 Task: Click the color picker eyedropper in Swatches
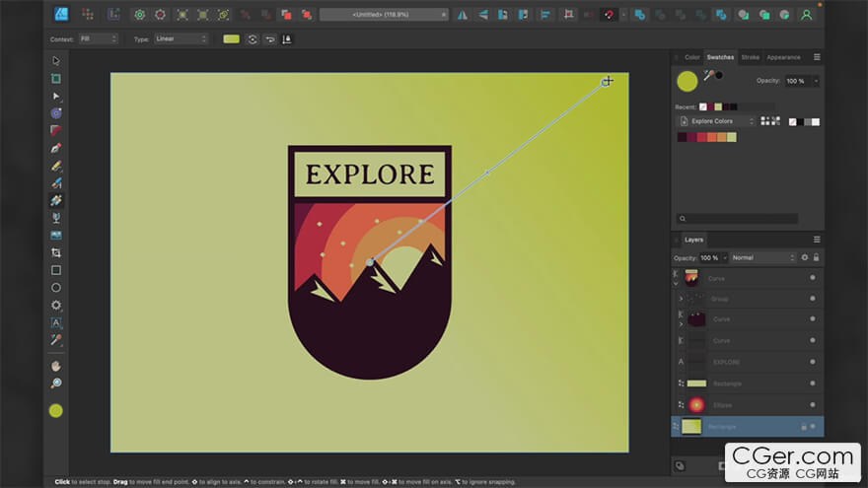[708, 76]
